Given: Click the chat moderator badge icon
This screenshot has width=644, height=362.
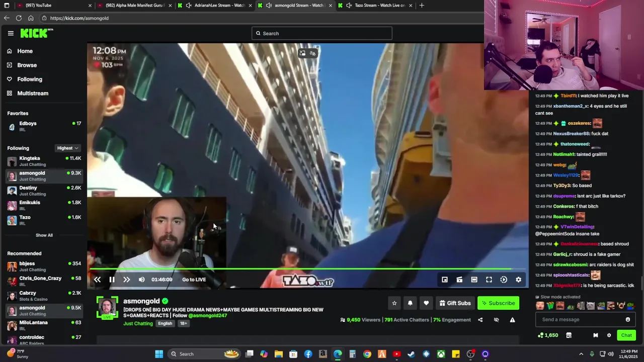Looking at the screenshot, I should [x=596, y=335].
